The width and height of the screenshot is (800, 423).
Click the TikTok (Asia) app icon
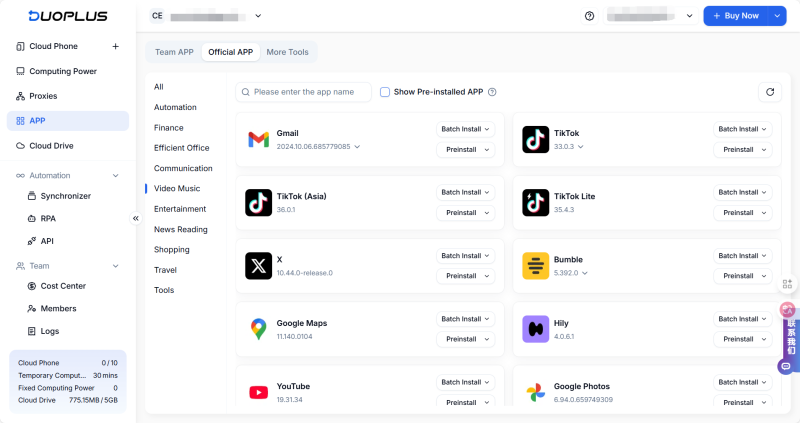(x=259, y=203)
